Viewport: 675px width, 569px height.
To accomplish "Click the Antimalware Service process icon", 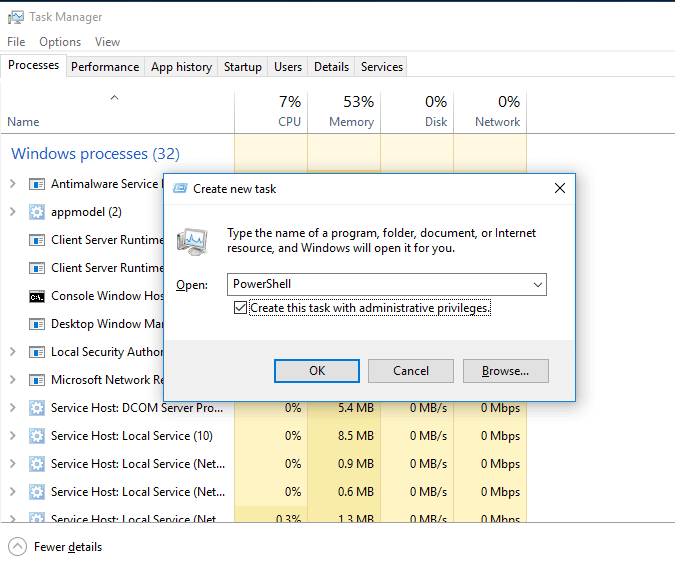I will (37, 185).
